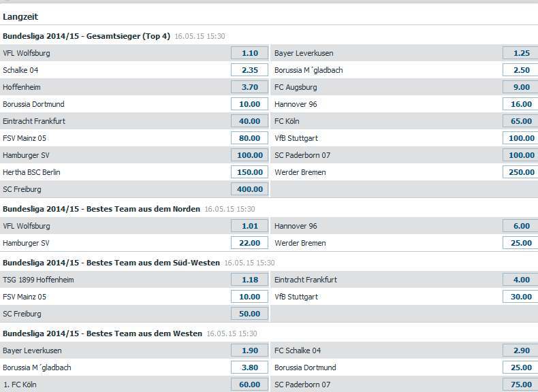Pick FSV Mainz 05 Süd-Westen odds 10.00
538x392 pixels.
tap(249, 297)
